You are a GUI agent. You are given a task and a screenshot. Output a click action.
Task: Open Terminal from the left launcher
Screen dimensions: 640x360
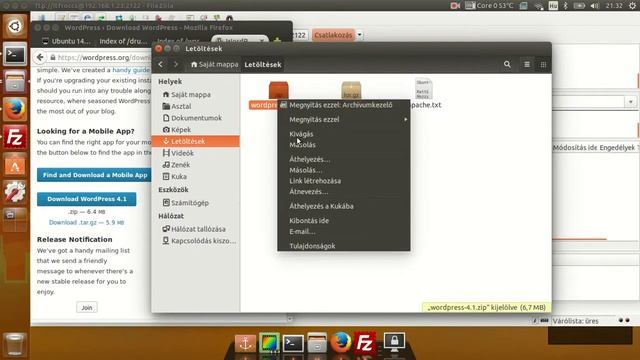(x=15, y=54)
